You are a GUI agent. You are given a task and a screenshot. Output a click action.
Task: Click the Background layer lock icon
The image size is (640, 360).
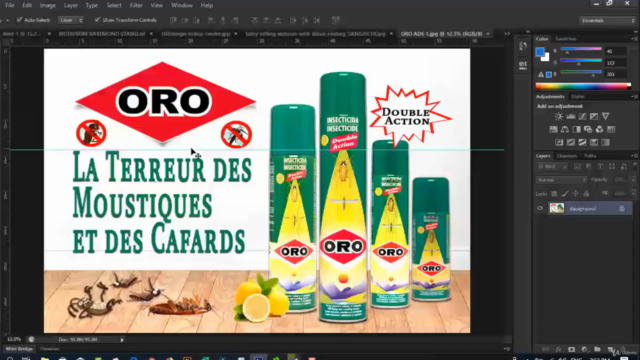point(622,209)
